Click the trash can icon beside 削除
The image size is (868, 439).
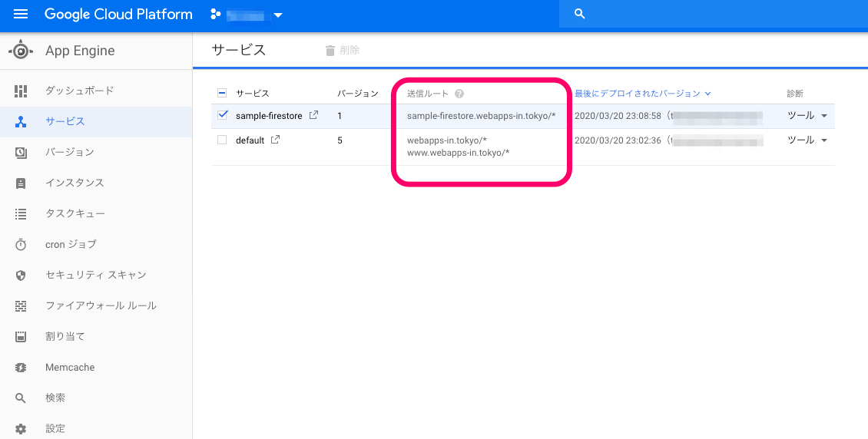(x=330, y=51)
